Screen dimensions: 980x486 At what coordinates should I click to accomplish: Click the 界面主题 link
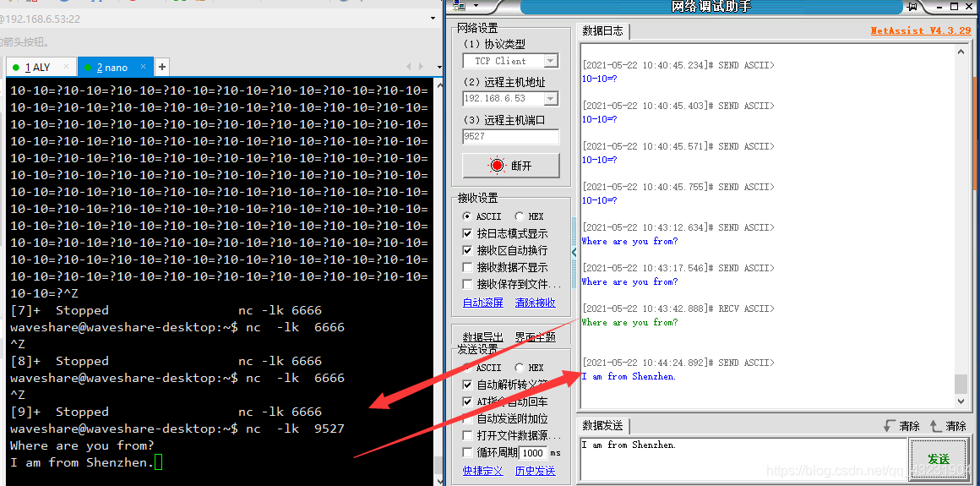pos(535,336)
